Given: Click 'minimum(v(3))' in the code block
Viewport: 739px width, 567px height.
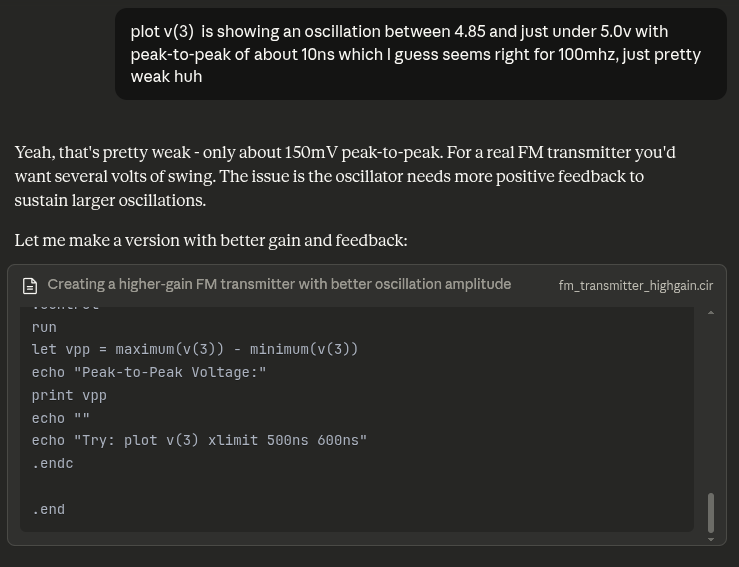Looking at the screenshot, I should tap(304, 349).
